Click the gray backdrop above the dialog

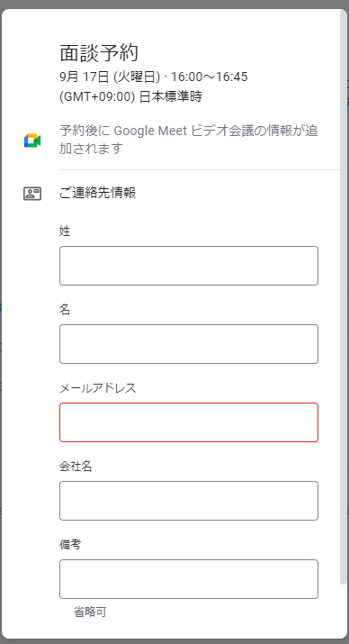click(x=174, y=4)
